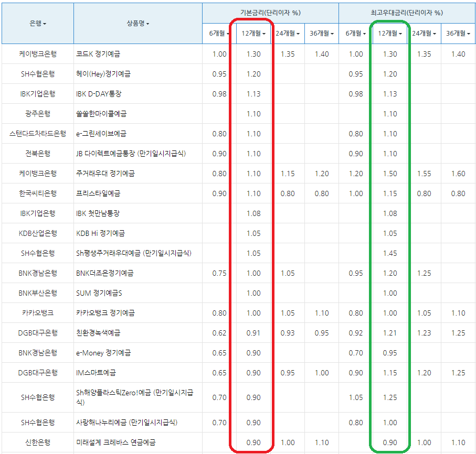Select product 헤이(Hey)정기예금

pyautogui.click(x=103, y=74)
